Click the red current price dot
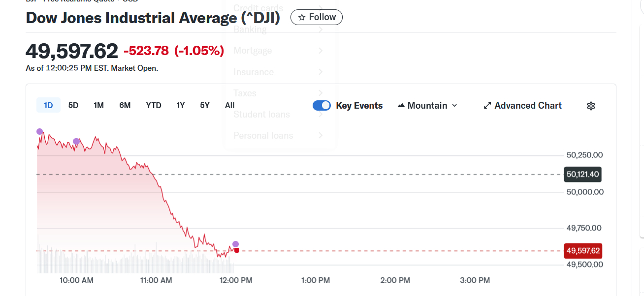 click(237, 251)
